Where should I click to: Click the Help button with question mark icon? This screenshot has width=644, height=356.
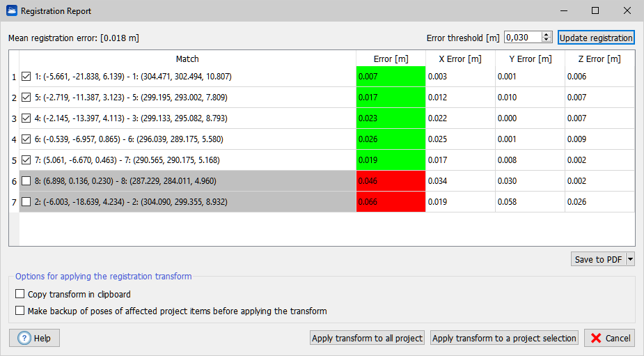pyautogui.click(x=35, y=338)
